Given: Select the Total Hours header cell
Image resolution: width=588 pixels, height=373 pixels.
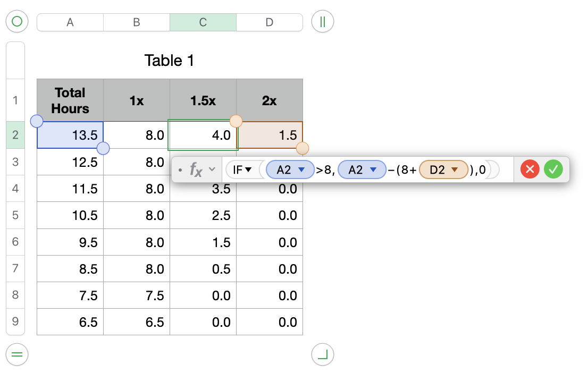Looking at the screenshot, I should click(70, 100).
